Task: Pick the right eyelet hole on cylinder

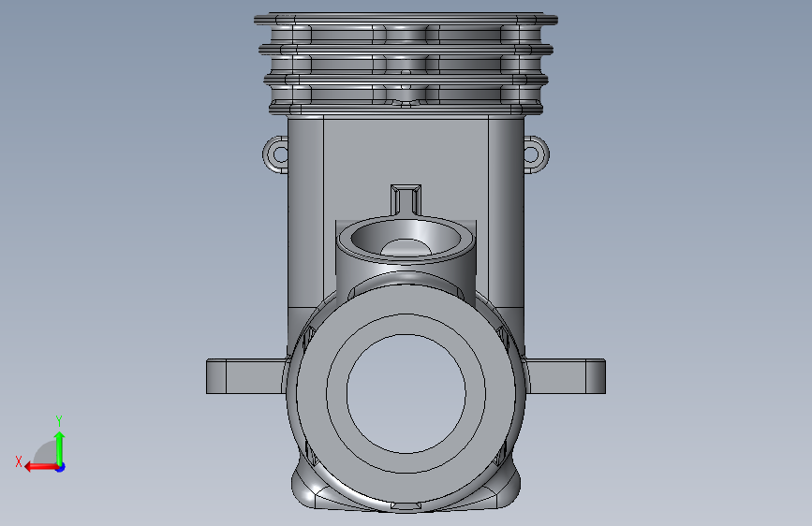Action: click(x=532, y=153)
